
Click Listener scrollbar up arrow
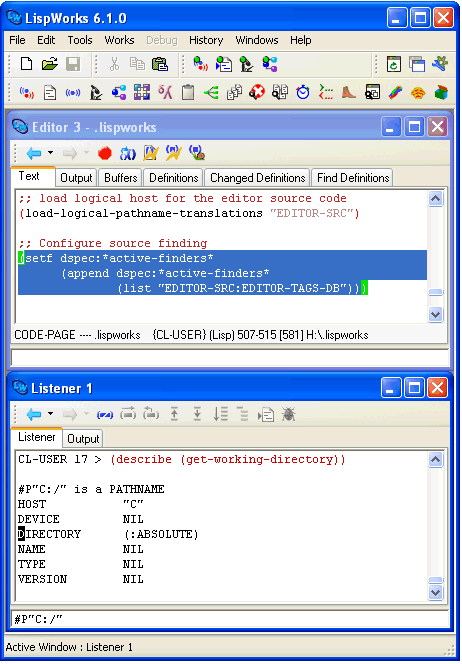[x=435, y=459]
